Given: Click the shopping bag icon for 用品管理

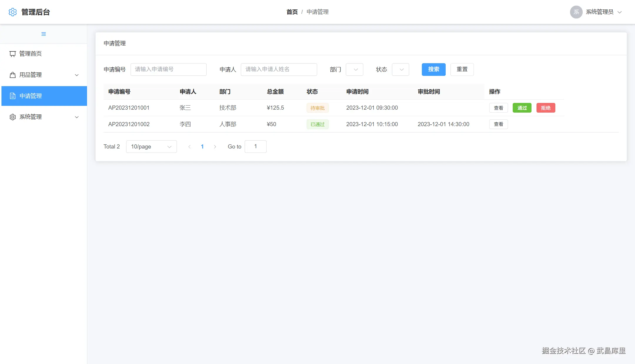Looking at the screenshot, I should (x=13, y=75).
